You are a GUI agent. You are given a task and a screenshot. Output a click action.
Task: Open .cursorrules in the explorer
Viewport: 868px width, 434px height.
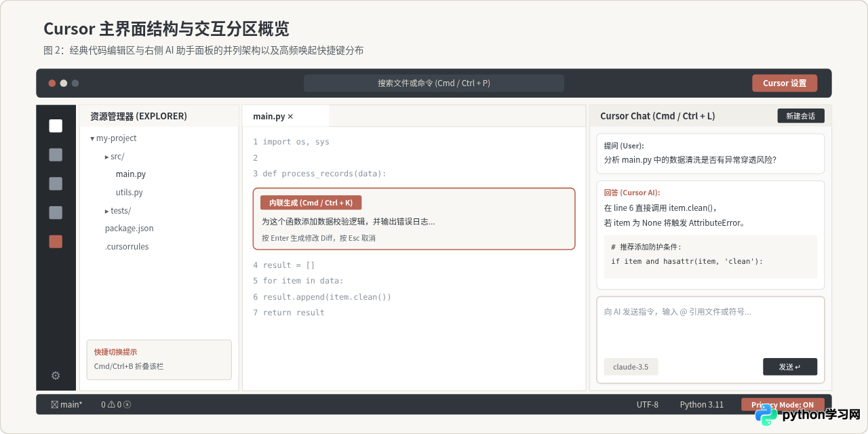[127, 247]
